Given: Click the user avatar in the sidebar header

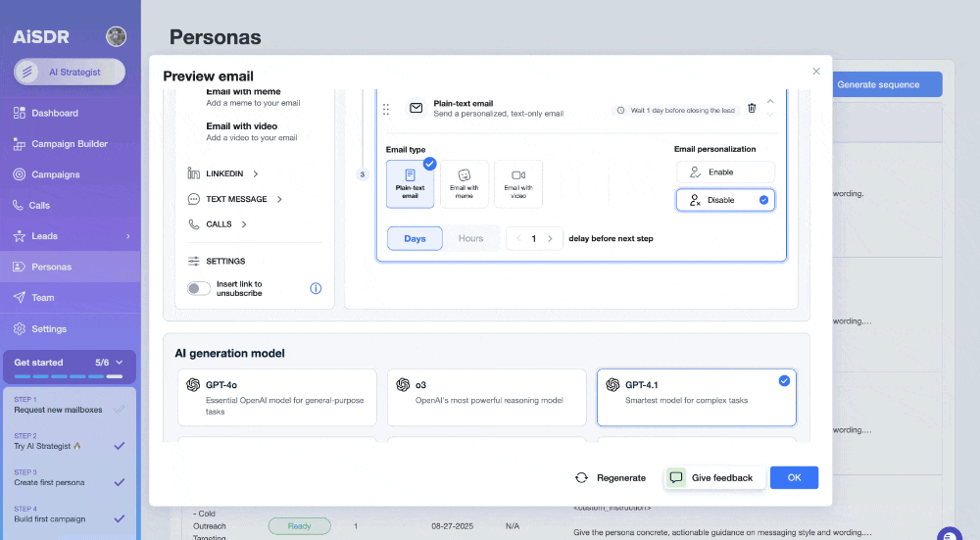Looking at the screenshot, I should [116, 37].
